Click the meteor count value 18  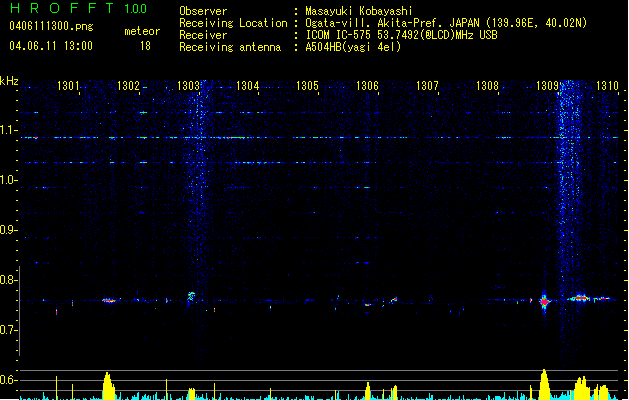pyautogui.click(x=145, y=46)
